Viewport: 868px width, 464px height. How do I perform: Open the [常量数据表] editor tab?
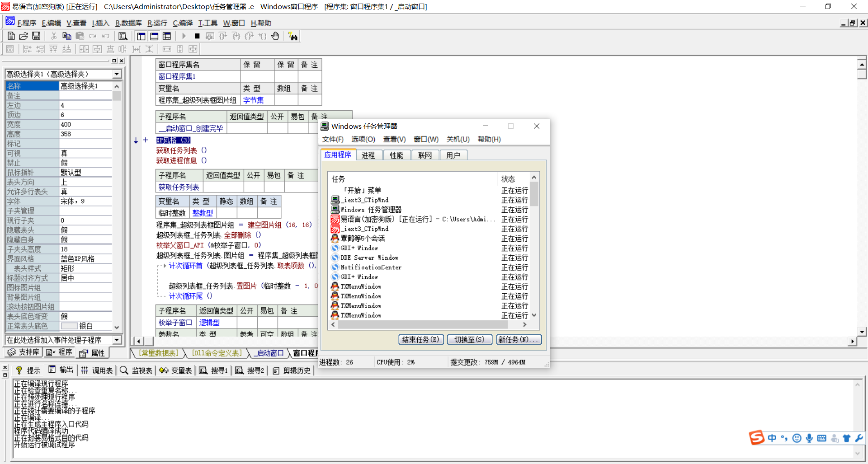(159, 353)
